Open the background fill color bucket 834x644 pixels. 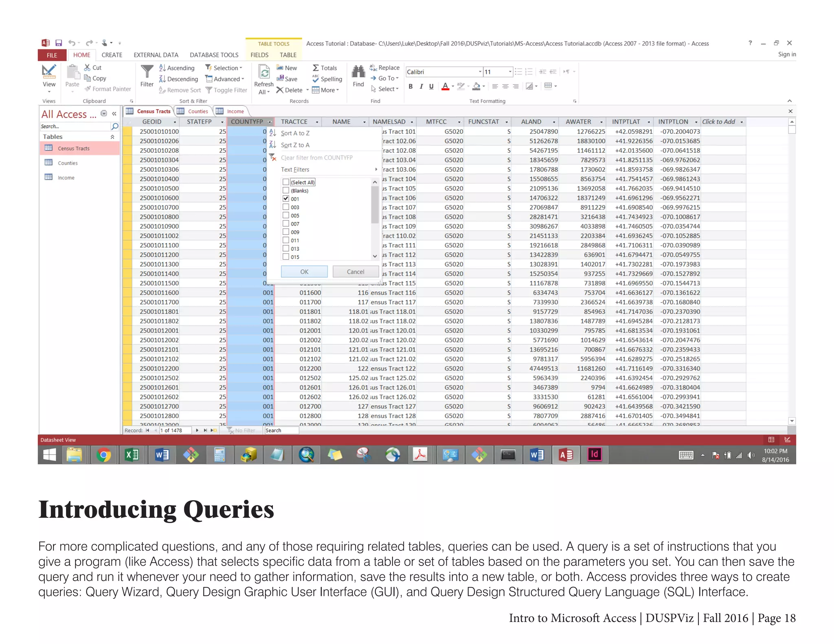click(476, 86)
